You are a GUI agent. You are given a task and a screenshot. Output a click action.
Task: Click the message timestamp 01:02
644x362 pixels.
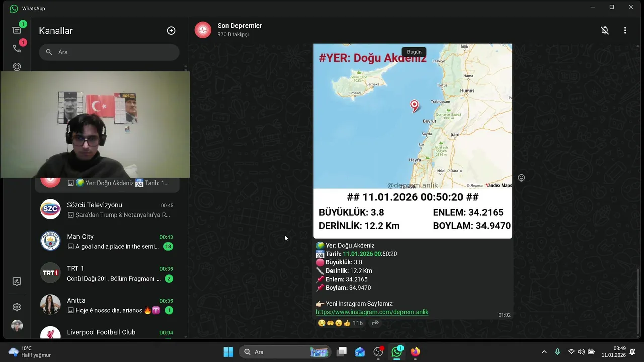click(x=504, y=315)
